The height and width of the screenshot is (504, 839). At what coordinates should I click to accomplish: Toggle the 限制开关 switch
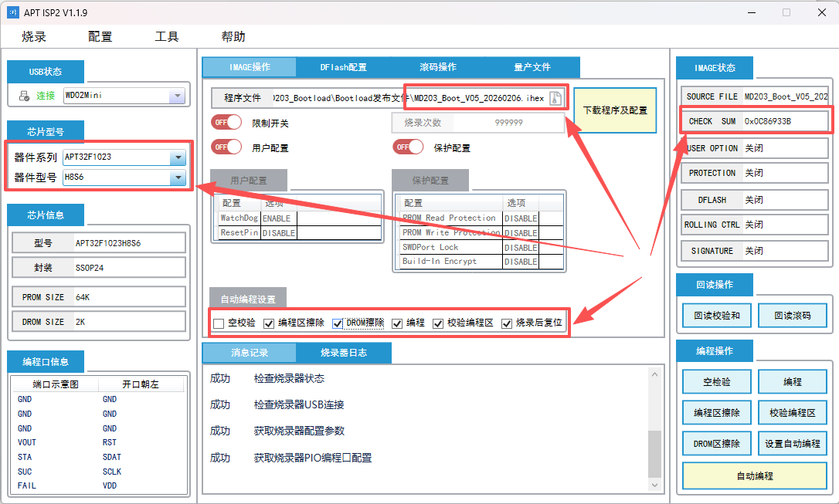point(226,122)
